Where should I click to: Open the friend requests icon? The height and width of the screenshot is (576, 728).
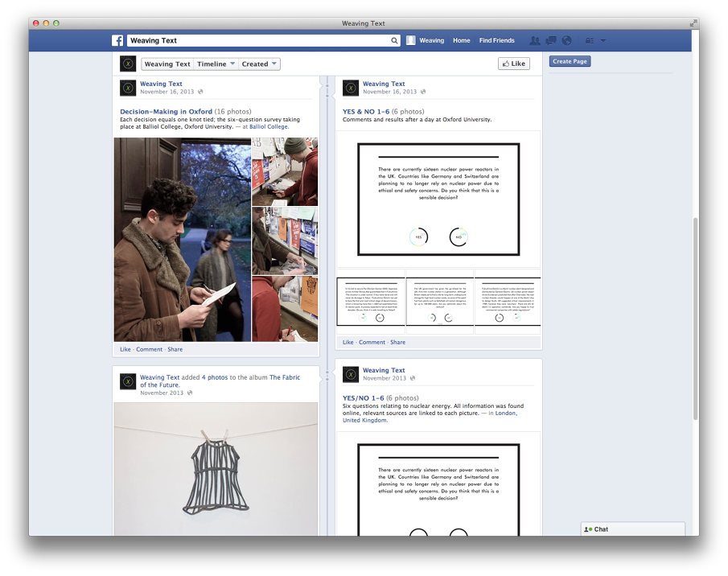click(535, 39)
